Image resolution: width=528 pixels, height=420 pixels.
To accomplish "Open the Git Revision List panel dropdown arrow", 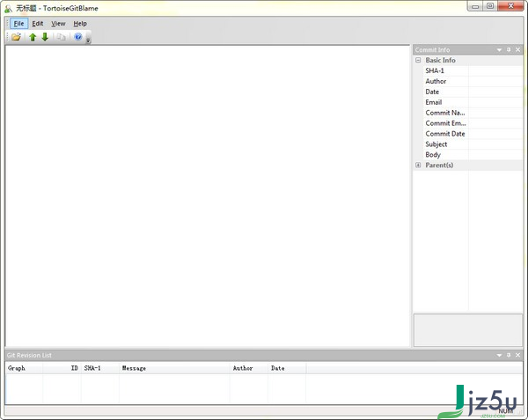I will click(499, 356).
